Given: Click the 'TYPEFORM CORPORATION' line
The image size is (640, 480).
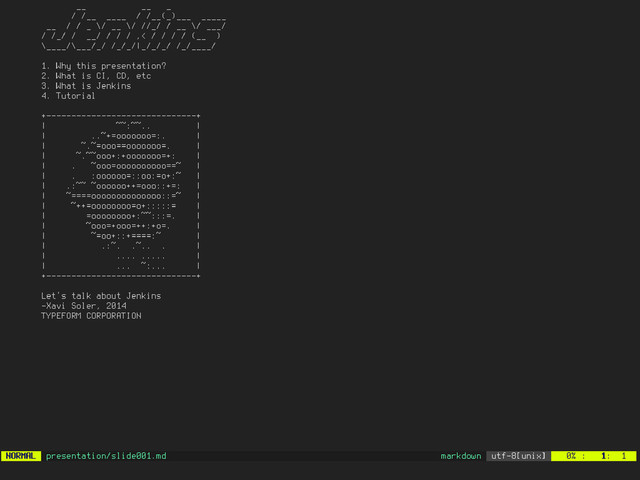Looking at the screenshot, I should coord(91,316).
